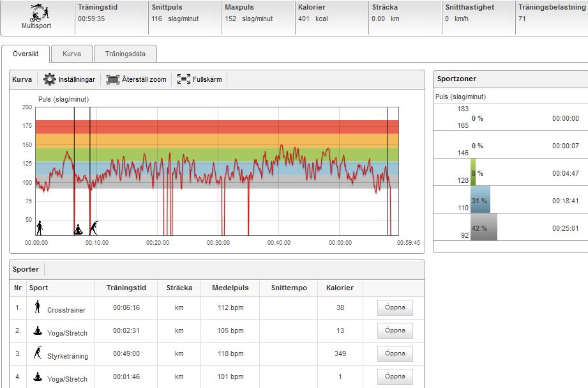Click the Crosstrainer icon in sports table
588x388 pixels.
click(x=38, y=307)
